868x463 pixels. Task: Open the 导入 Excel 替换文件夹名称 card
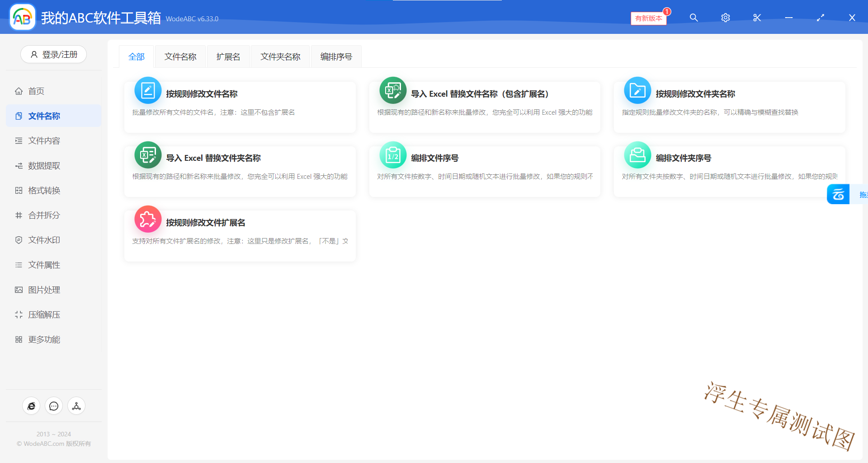pyautogui.click(x=240, y=171)
